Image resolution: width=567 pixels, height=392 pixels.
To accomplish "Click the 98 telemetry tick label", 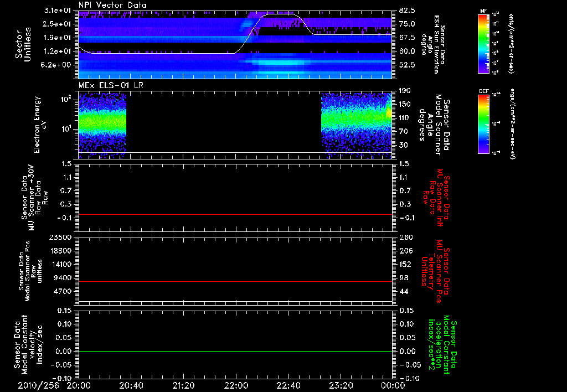I will 404,278.
